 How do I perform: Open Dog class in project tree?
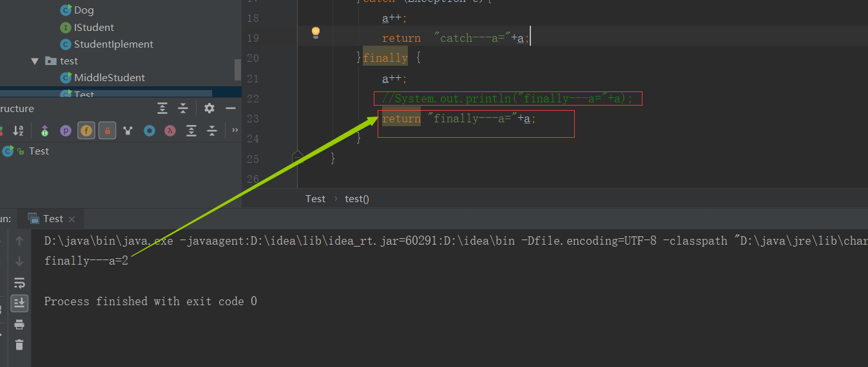[84, 10]
